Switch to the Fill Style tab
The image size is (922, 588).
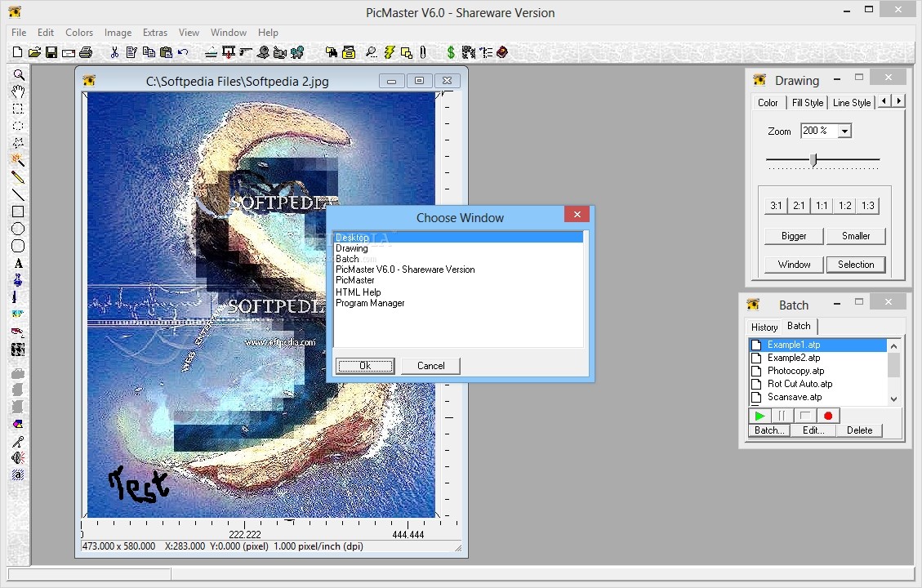808,103
